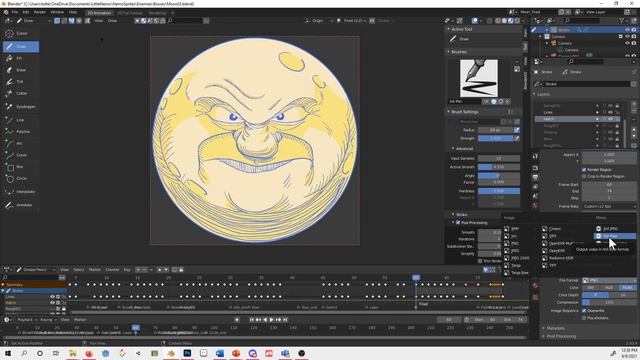Toggle the eye of the Camera collection in outliner
640x360 pixels.
pos(627,36)
